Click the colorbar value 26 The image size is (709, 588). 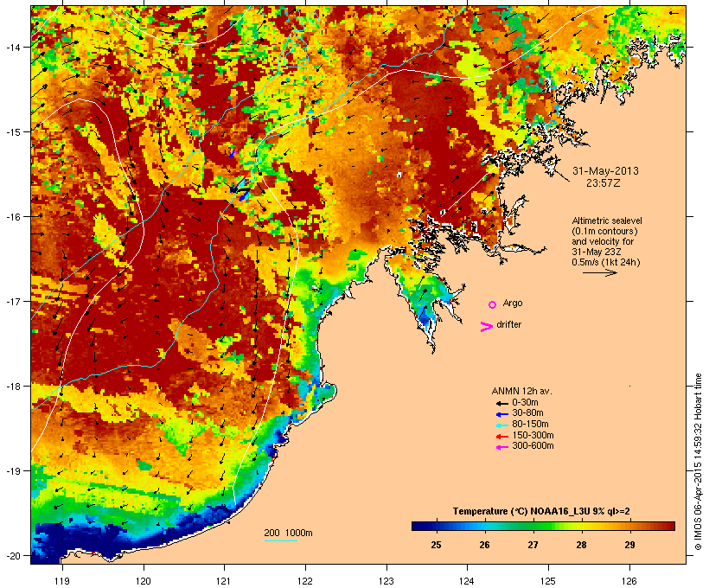(484, 545)
